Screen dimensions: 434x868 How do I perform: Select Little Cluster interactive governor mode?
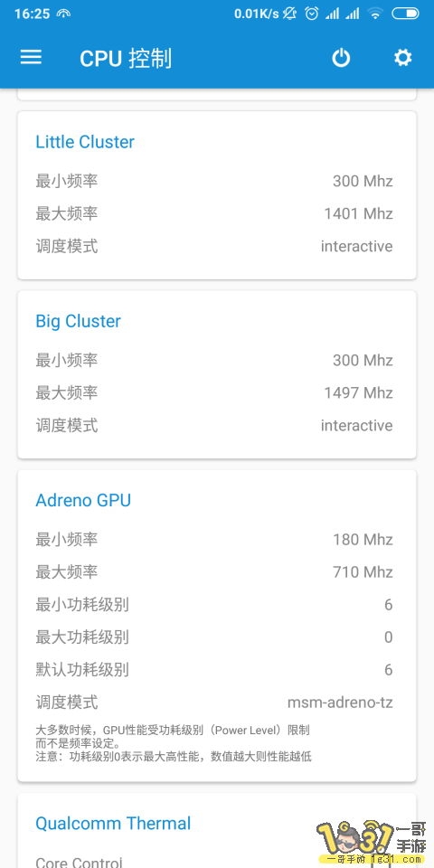217,246
